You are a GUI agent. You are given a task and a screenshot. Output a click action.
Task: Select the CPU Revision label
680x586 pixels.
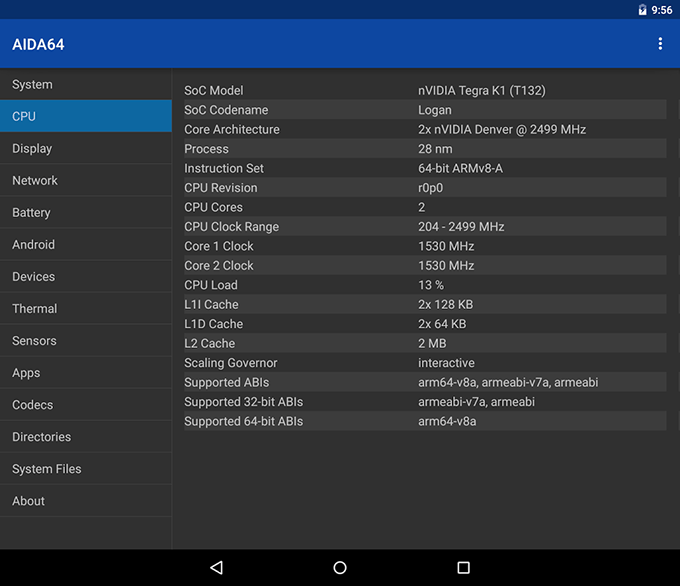221,188
